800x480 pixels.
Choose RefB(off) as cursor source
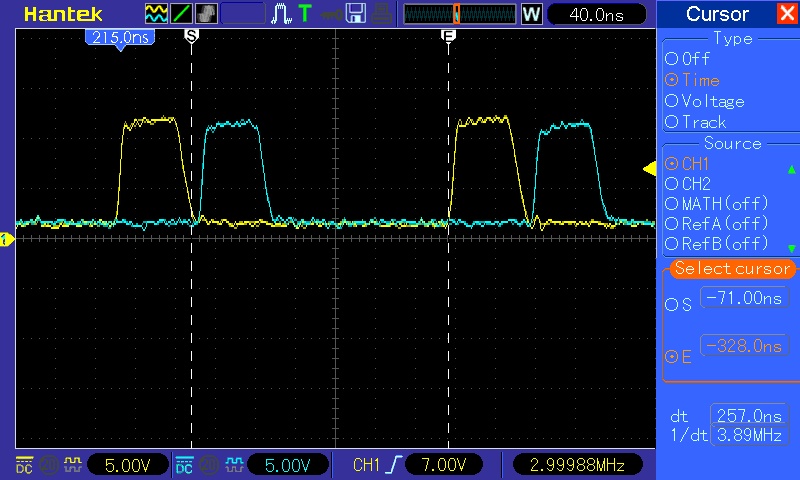[716, 243]
